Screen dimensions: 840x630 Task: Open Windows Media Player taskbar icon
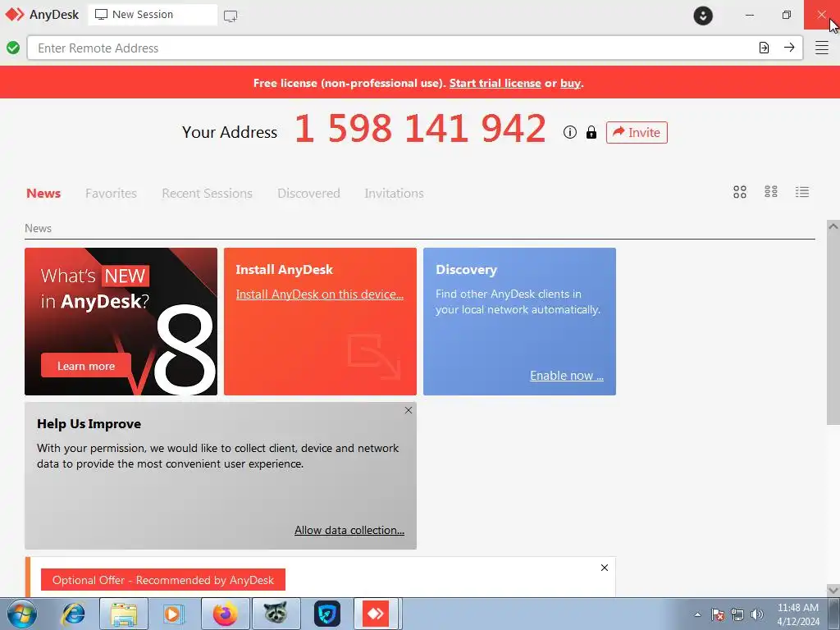pyautogui.click(x=173, y=614)
